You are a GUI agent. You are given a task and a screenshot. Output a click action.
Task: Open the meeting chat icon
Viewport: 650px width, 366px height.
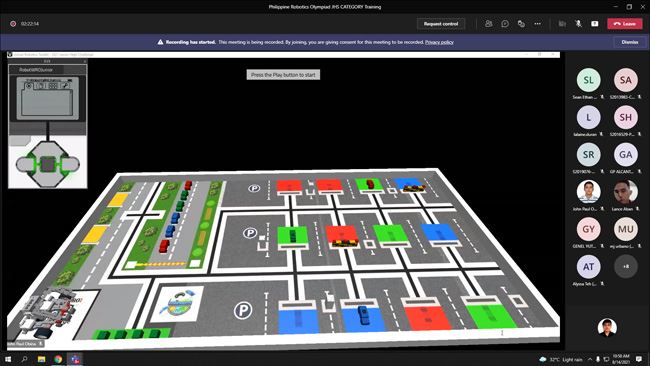tap(505, 24)
